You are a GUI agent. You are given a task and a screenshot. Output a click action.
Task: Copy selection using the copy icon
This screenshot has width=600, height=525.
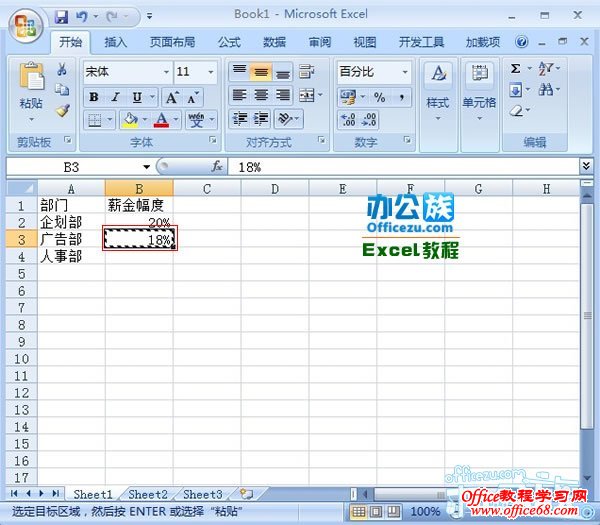pos(62,90)
